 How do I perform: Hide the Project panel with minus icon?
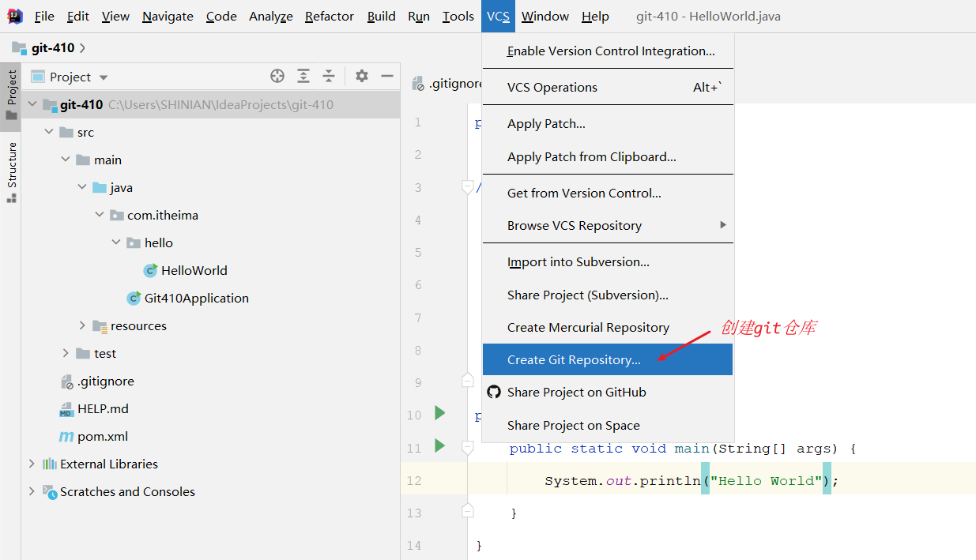point(387,77)
